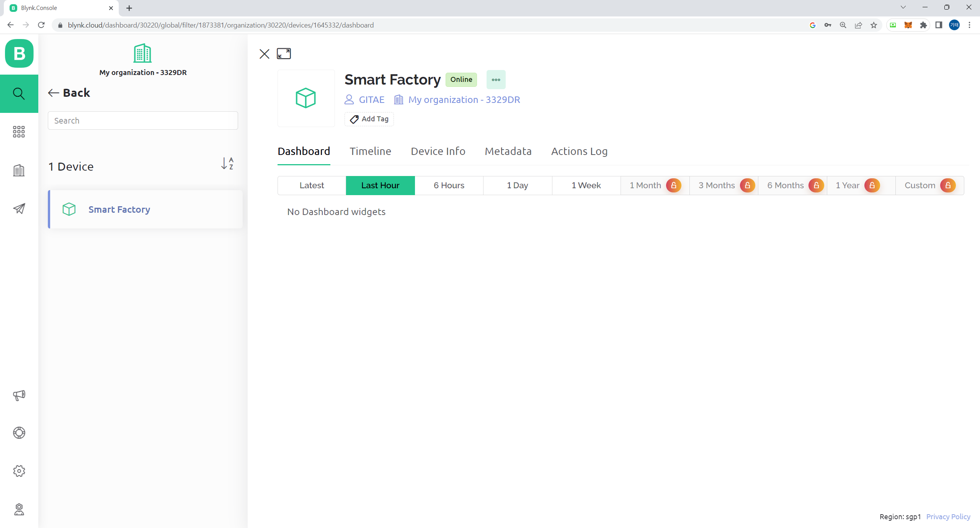Select the 6 Hours time range

[x=449, y=186]
